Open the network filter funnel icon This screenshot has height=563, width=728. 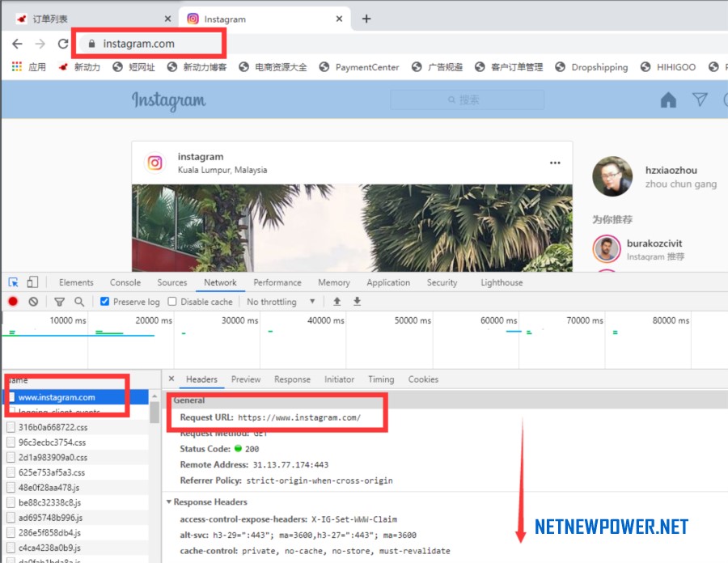coord(59,302)
